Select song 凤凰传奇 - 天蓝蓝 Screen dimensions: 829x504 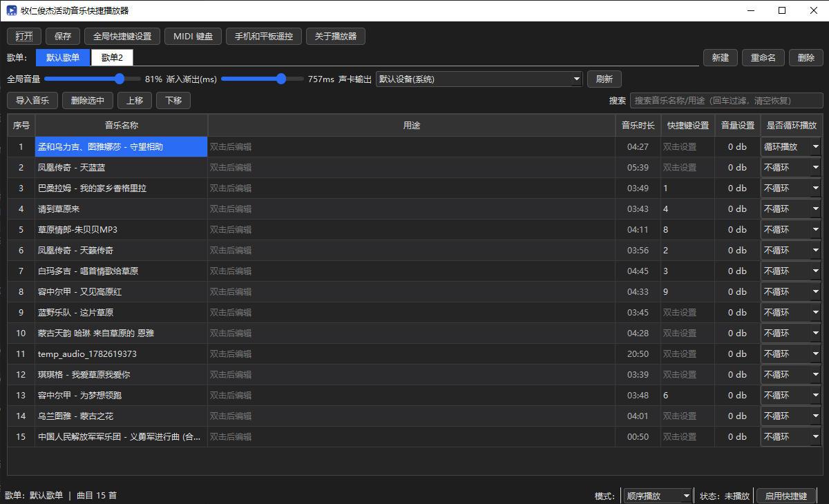[x=122, y=167]
